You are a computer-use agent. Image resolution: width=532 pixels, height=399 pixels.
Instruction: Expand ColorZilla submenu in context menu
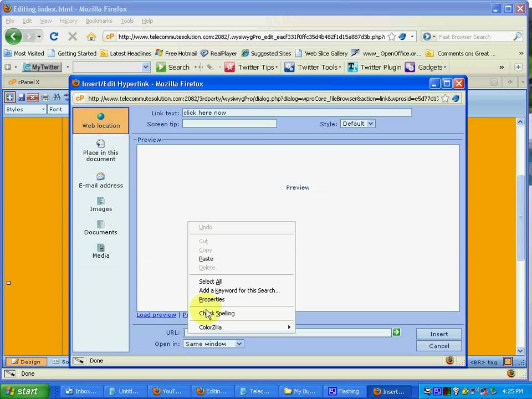pos(242,327)
